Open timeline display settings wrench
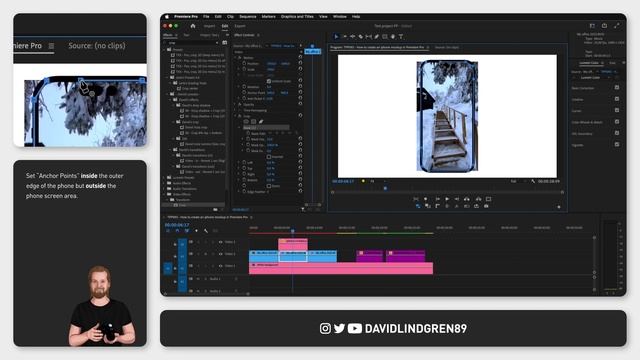This screenshot has height=360, width=640. [x=206, y=231]
